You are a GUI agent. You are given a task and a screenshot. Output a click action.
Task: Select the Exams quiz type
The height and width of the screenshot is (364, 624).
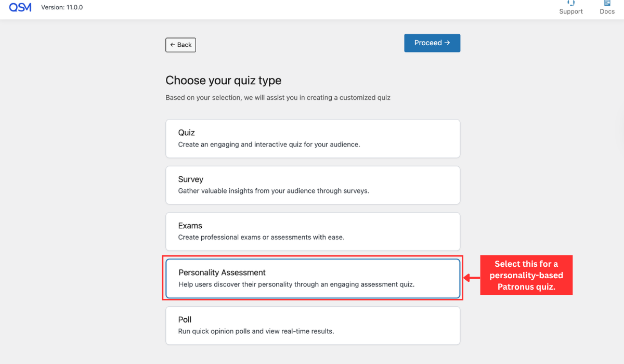coord(313,231)
